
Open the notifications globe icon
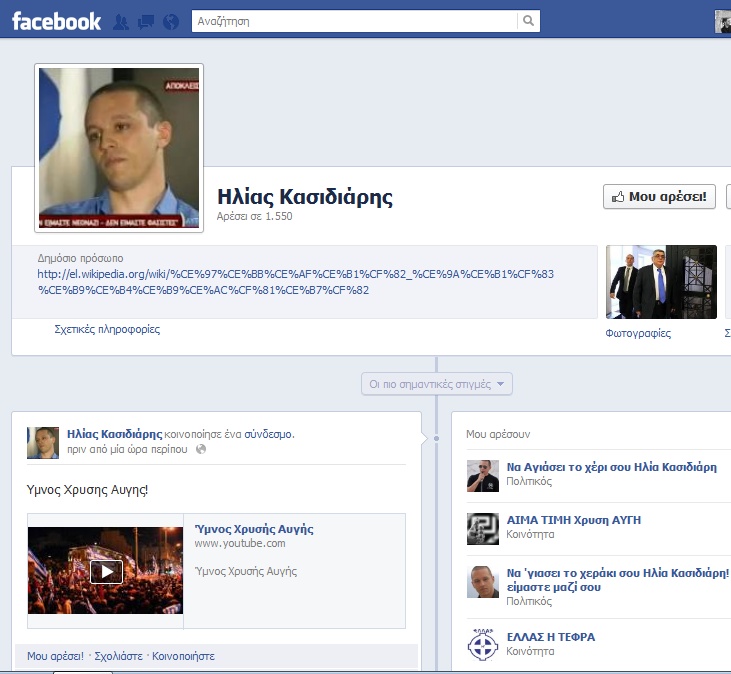(170, 21)
